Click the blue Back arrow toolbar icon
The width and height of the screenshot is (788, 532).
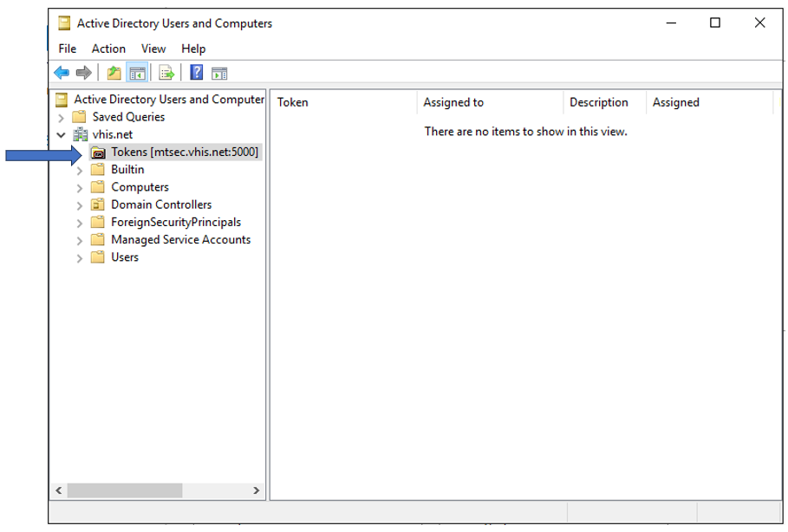point(62,73)
